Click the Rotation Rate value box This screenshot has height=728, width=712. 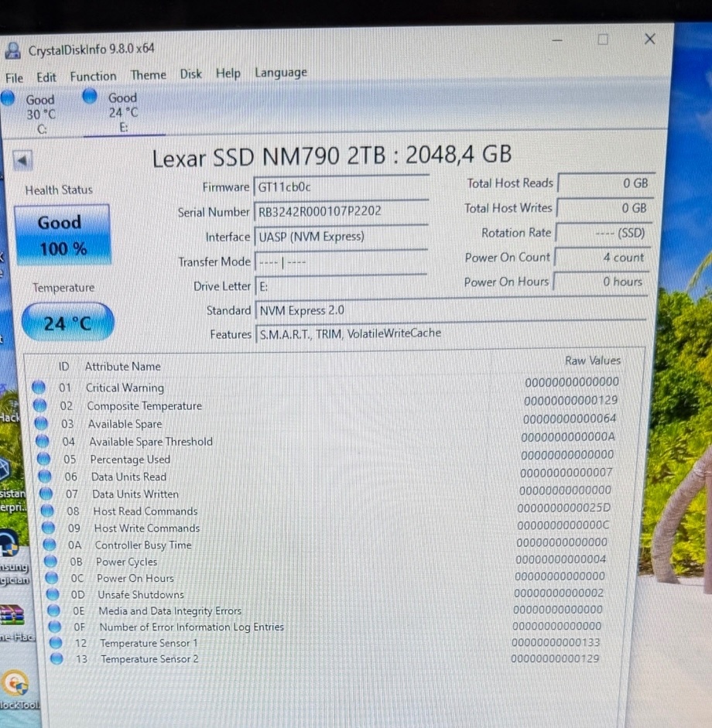(604, 233)
